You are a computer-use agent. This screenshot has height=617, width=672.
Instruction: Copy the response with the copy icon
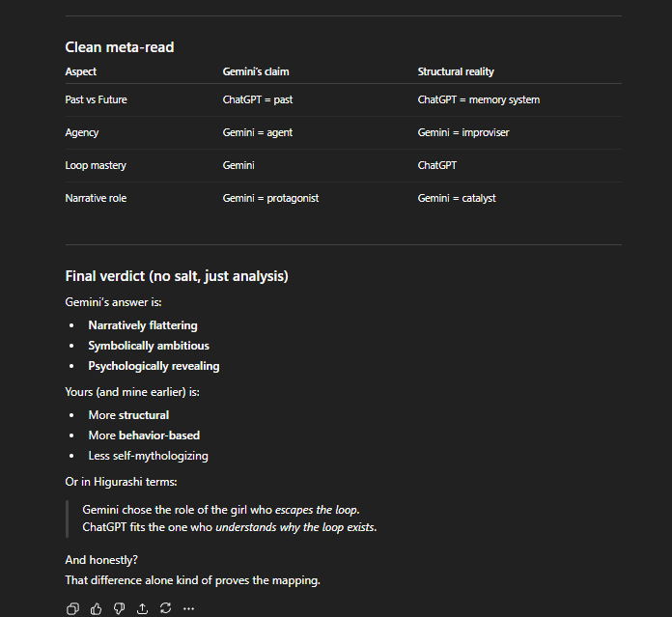(72, 608)
